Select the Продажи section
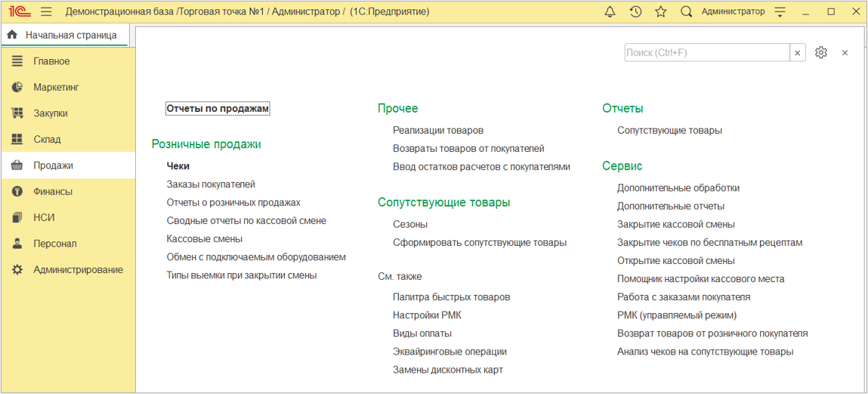Viewport: 868px width, 394px height. pos(67,165)
